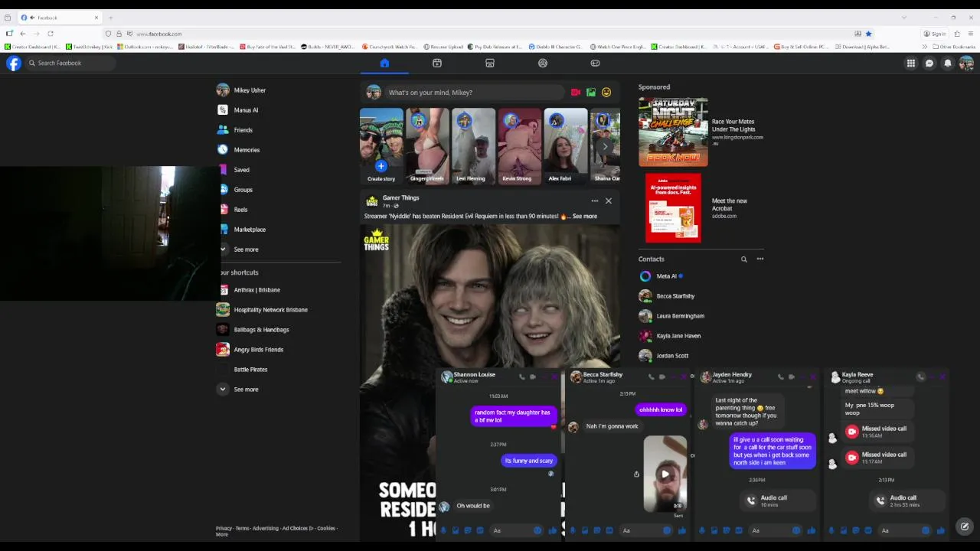Click ongoing call icon in Kayla Reeve chat
This screenshot has width=980, height=551.
921,377
